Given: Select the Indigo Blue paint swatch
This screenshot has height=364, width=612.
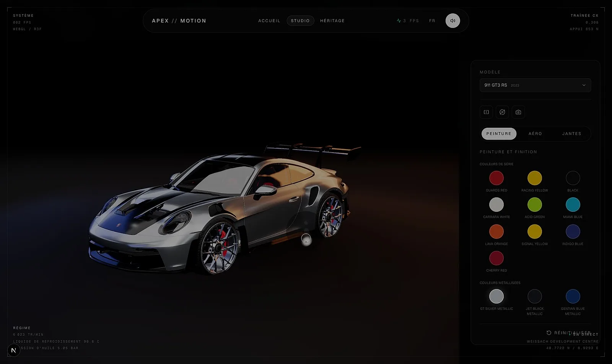Looking at the screenshot, I should 573,232.
